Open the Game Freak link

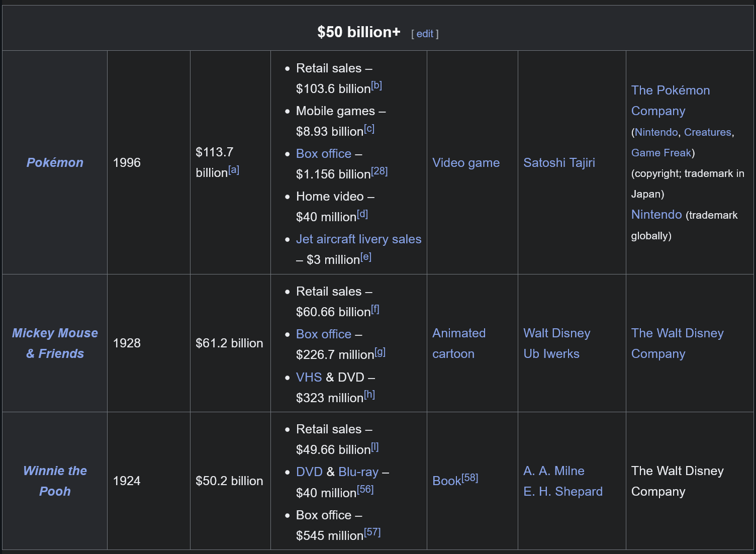[x=661, y=153]
